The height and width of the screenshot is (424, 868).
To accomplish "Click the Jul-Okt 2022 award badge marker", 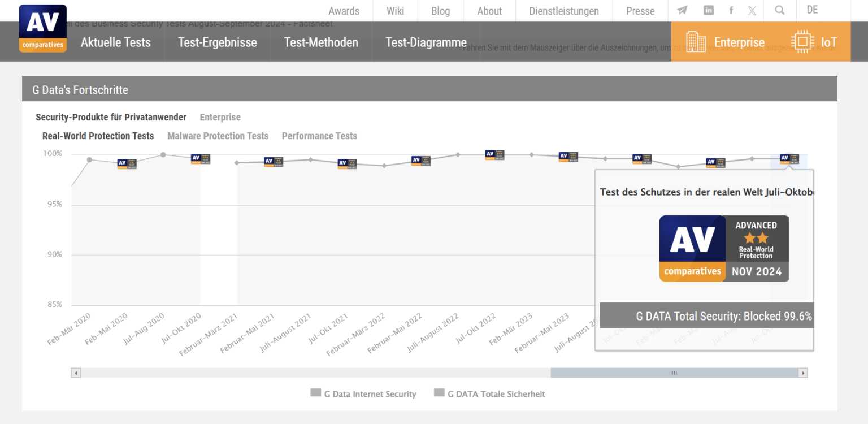I will [x=494, y=155].
